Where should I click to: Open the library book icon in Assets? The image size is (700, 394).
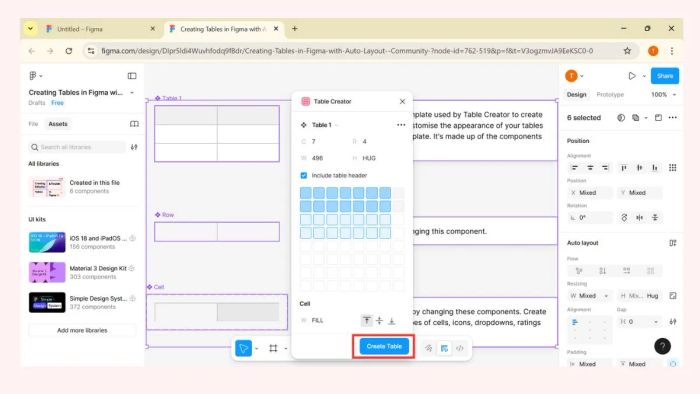pyautogui.click(x=134, y=124)
